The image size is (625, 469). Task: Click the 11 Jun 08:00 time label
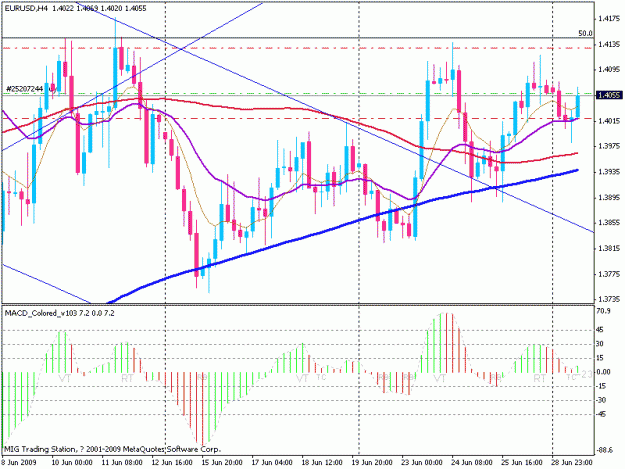(x=122, y=462)
